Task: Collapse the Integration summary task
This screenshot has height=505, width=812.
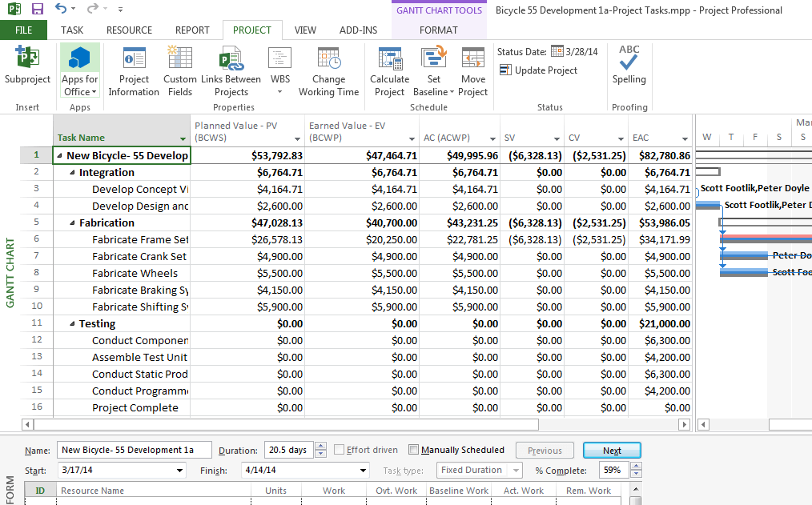Action: click(x=72, y=172)
